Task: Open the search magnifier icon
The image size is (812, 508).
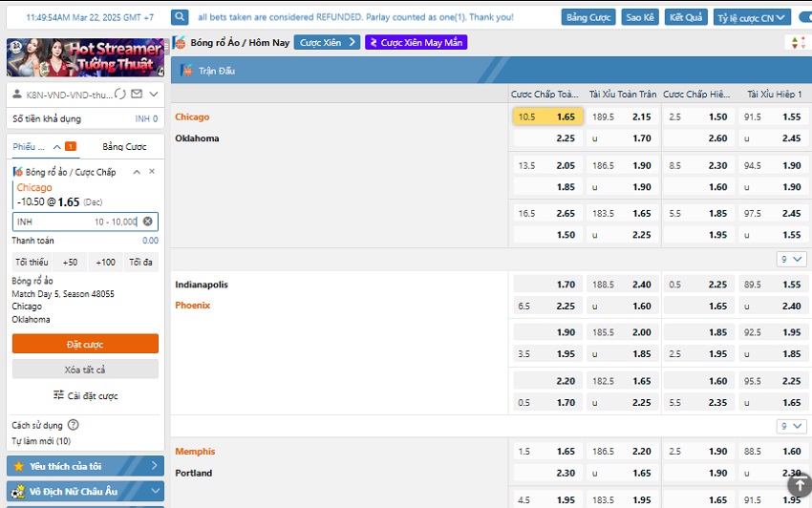Action: tap(180, 17)
